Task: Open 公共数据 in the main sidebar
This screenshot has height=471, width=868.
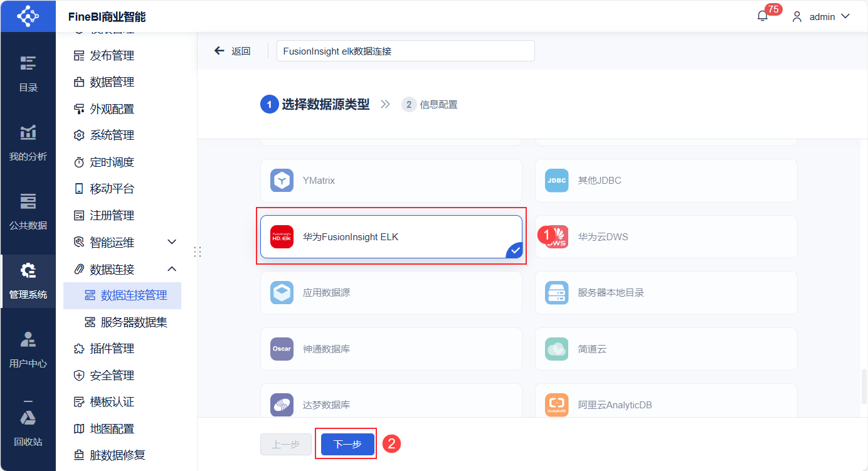Action: (x=28, y=212)
